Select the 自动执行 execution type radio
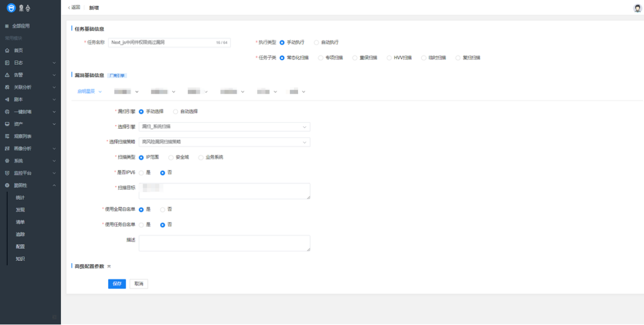Screen dimensions: 644x325 tap(317, 42)
